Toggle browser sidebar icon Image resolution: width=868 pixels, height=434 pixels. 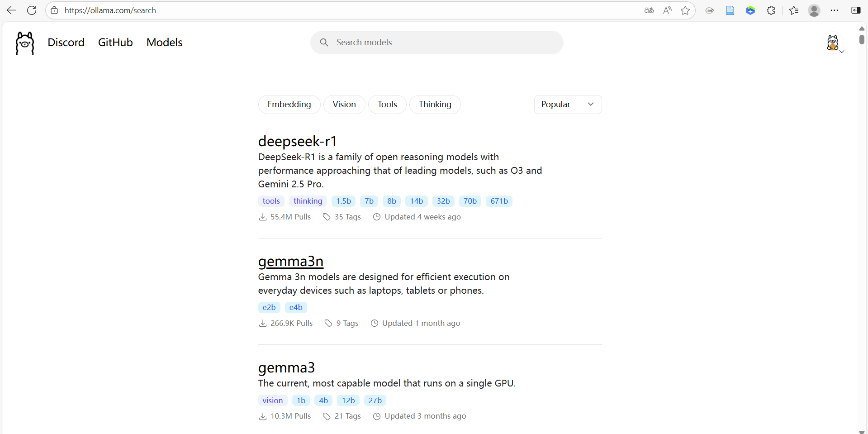tap(856, 10)
